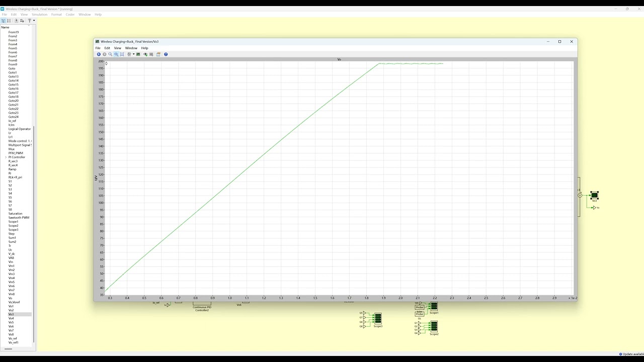
Task: Select the zoom magnifier tool in scope toolbar
Action: (x=110, y=54)
